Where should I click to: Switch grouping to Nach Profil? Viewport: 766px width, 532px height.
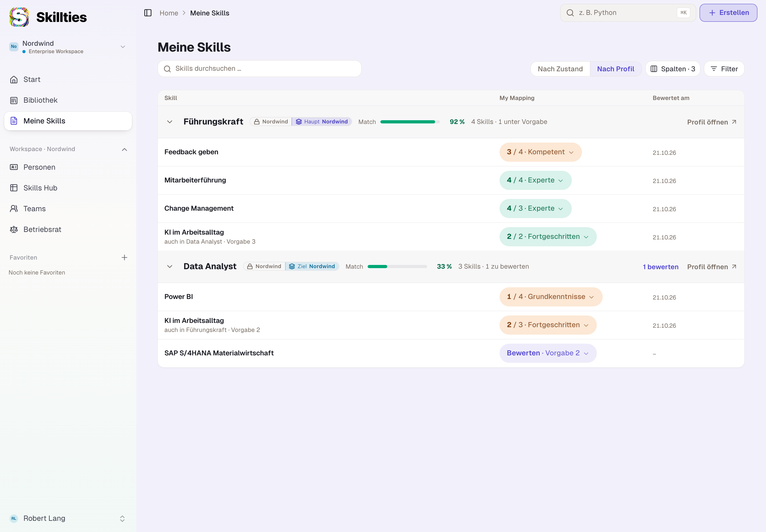pos(615,69)
